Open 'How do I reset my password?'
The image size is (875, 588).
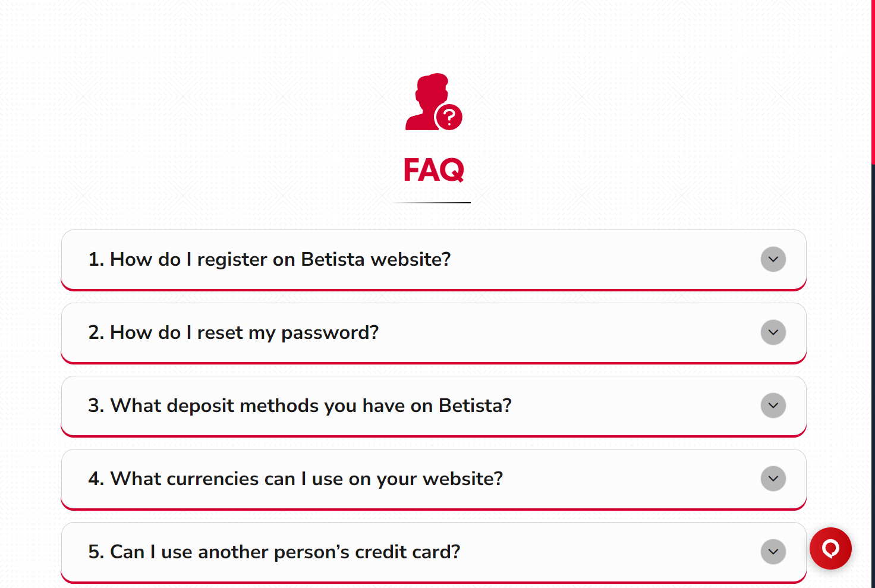pyautogui.click(x=234, y=332)
